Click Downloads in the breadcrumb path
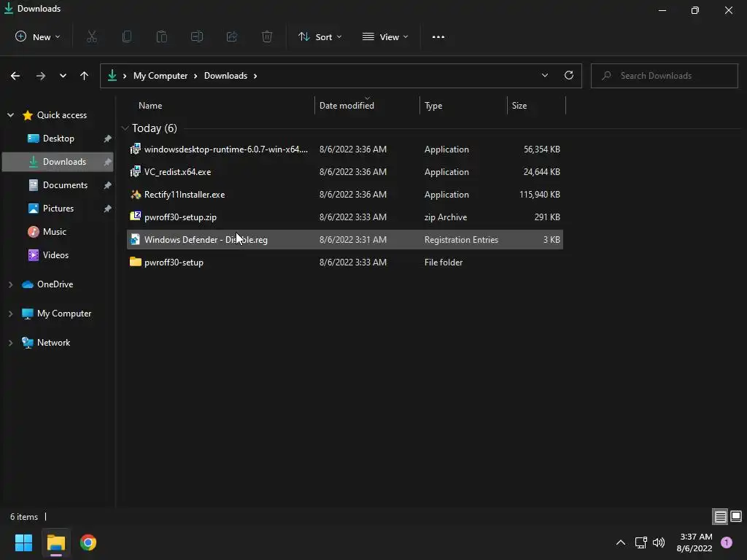The image size is (747, 560). 226,76
